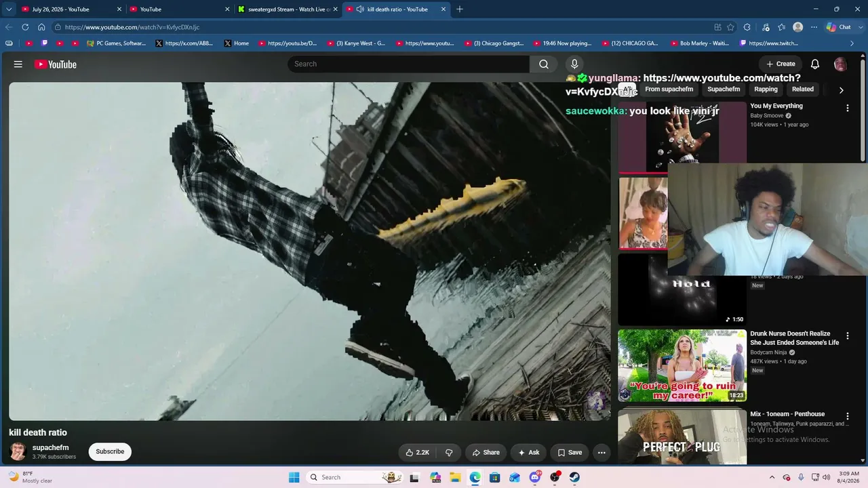Filter by Supachefm chip

[724, 89]
